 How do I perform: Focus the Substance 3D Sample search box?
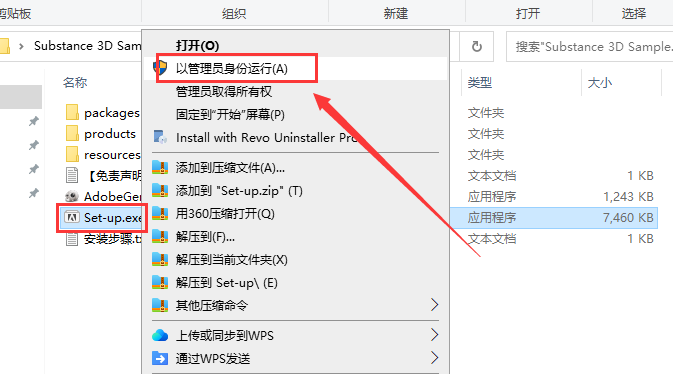point(590,46)
